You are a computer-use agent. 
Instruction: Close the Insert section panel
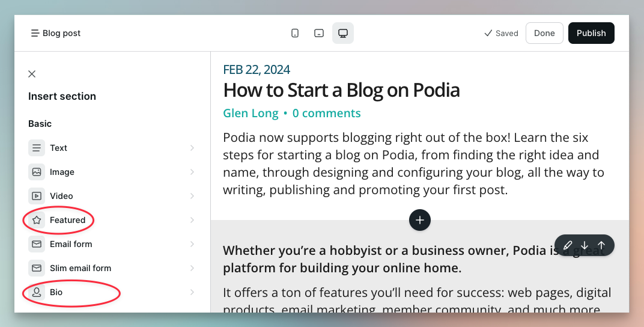click(x=32, y=74)
